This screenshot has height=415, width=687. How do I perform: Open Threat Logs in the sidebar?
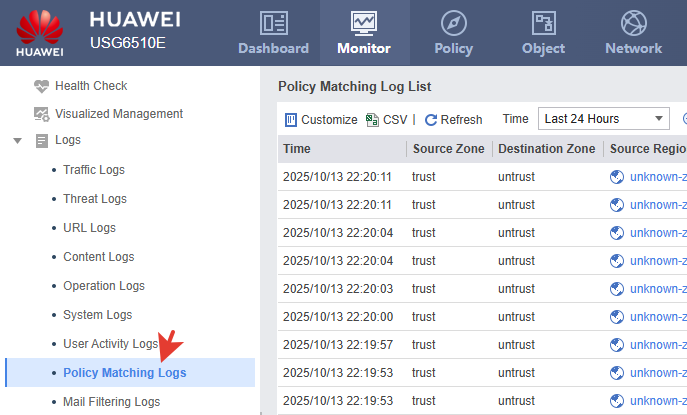coord(95,199)
